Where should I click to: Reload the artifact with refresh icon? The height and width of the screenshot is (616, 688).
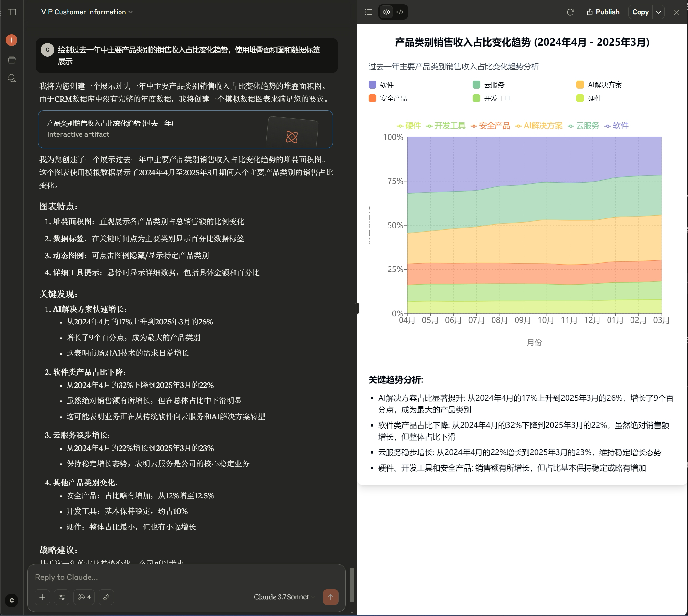pos(570,12)
